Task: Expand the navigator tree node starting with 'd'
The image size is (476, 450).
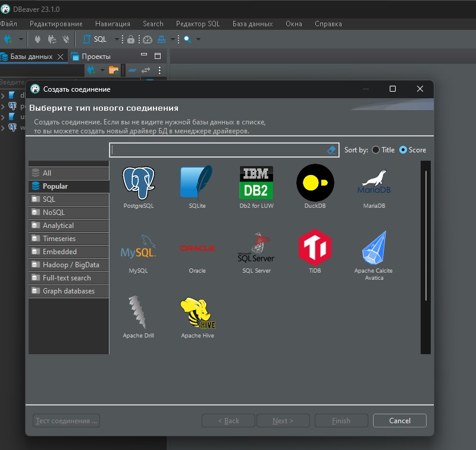Action: 3,96
